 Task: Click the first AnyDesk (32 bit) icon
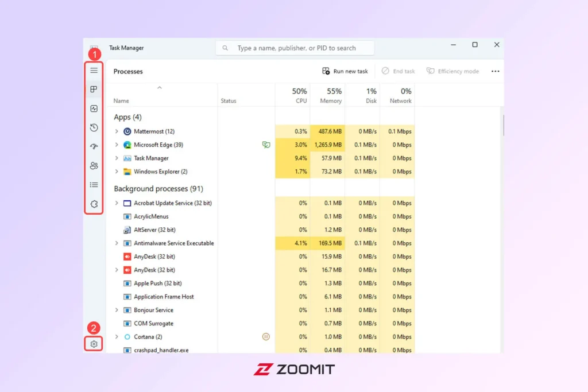tap(127, 257)
